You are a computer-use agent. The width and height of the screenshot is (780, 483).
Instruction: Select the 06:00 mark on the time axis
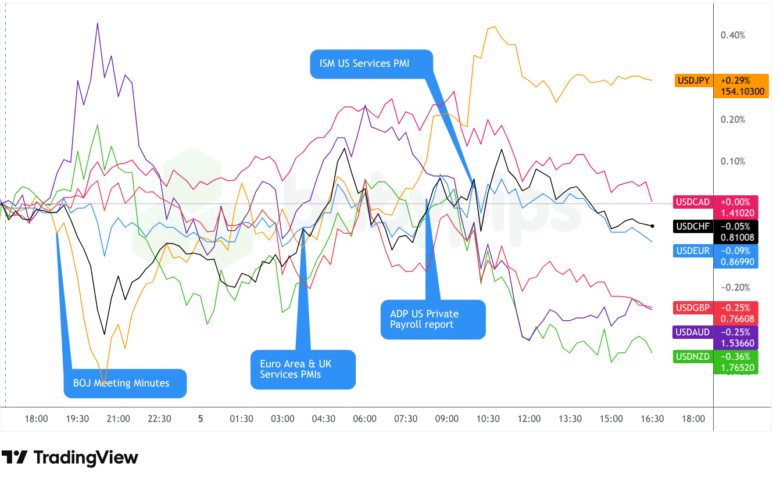pos(365,420)
